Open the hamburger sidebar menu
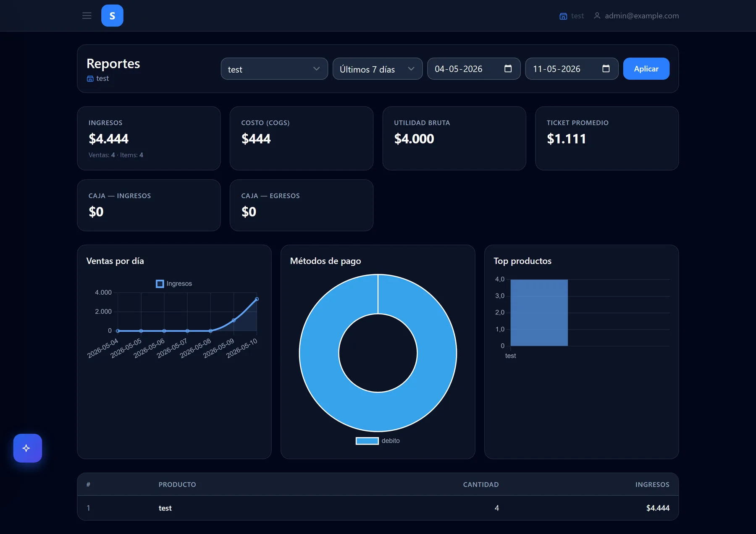Image resolution: width=756 pixels, height=534 pixels. 87,16
